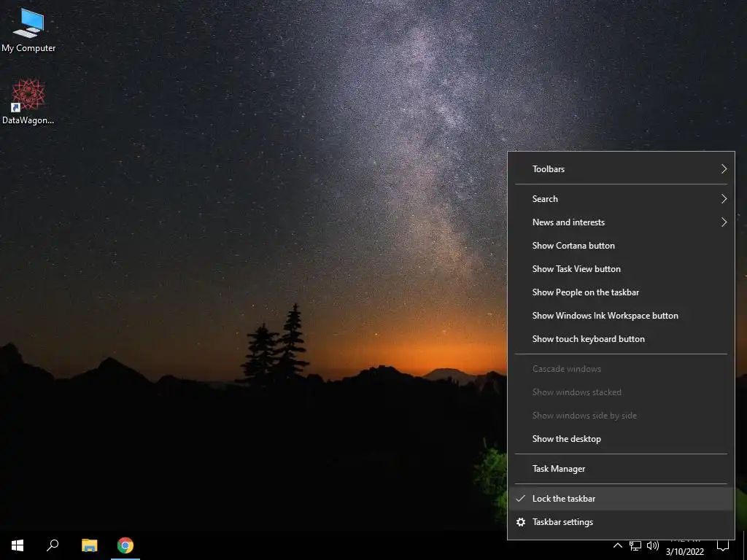Viewport: 747px width, 560px height.
Task: Click the greyed-out Cascade windows entry
Action: pos(622,369)
